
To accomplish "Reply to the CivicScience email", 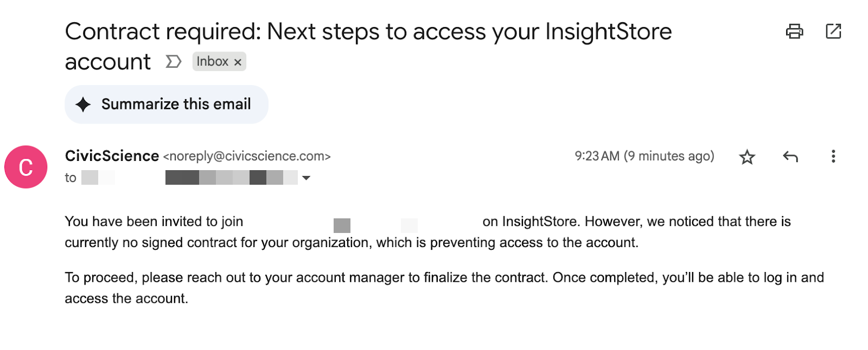I will tap(790, 157).
